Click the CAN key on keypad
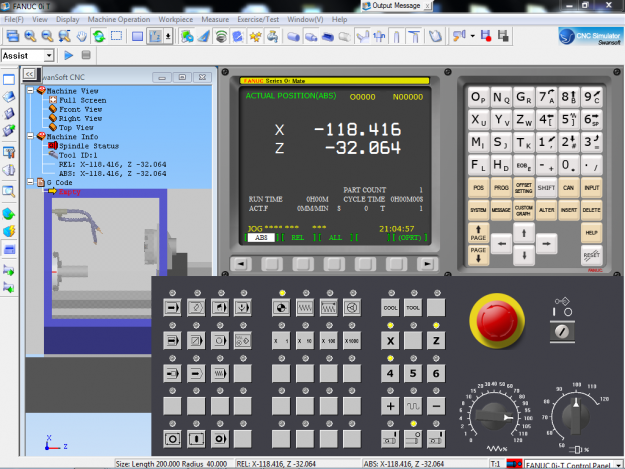625x469 pixels. coord(568,188)
